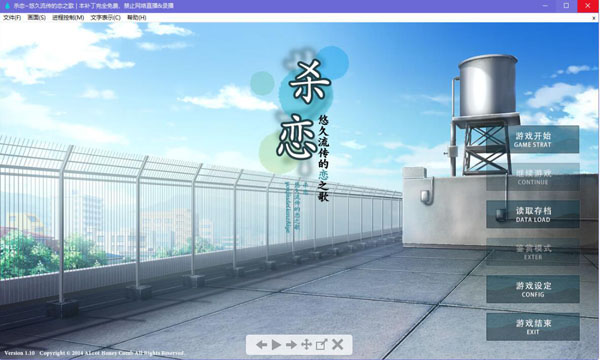The image size is (600, 360).
Task: Open the 画面(S) menu
Action: coord(37,18)
